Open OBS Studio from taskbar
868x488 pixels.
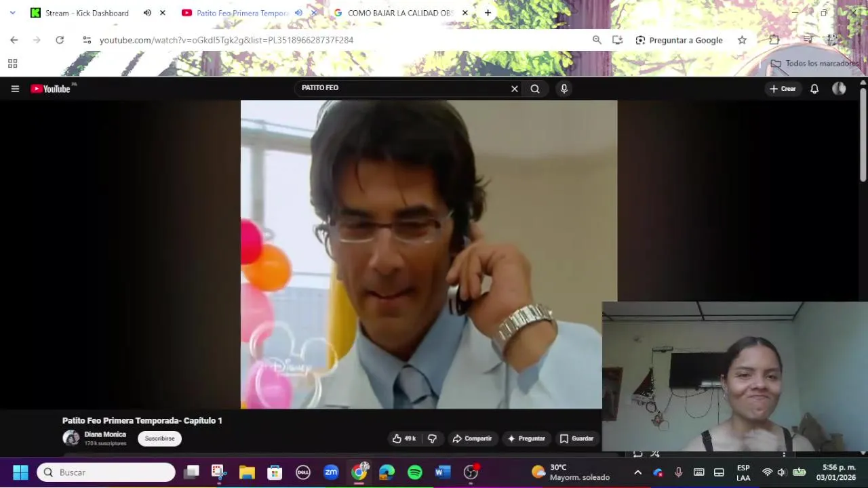[x=471, y=472]
